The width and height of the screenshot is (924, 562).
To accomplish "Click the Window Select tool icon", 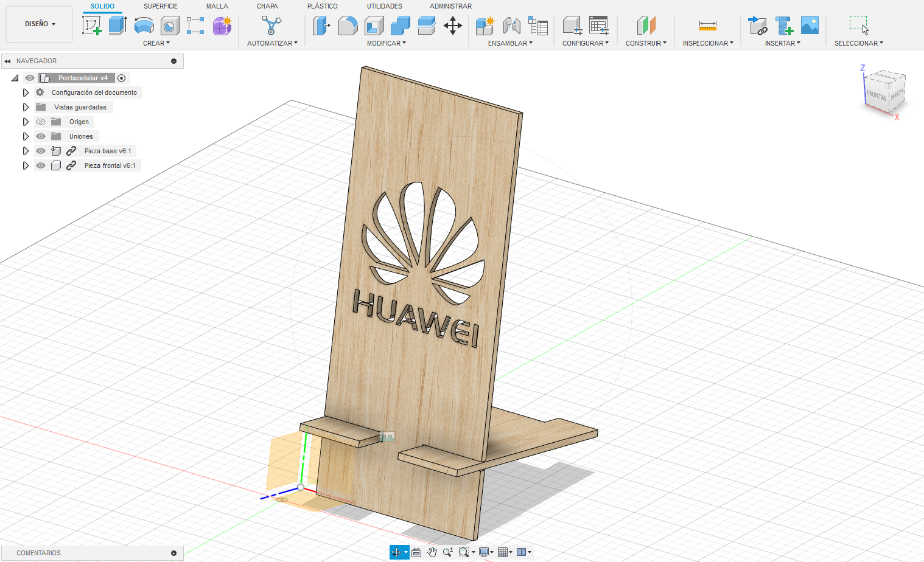I will pos(859,26).
